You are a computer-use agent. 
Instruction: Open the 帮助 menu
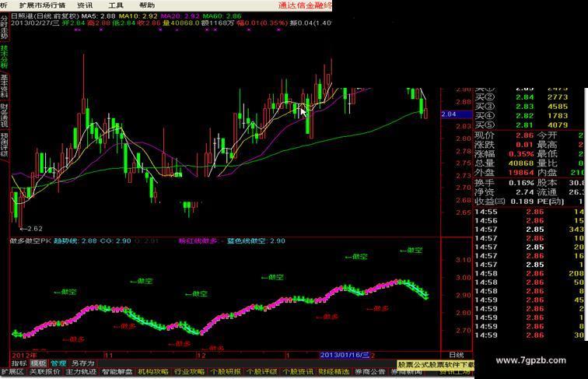[x=147, y=5]
